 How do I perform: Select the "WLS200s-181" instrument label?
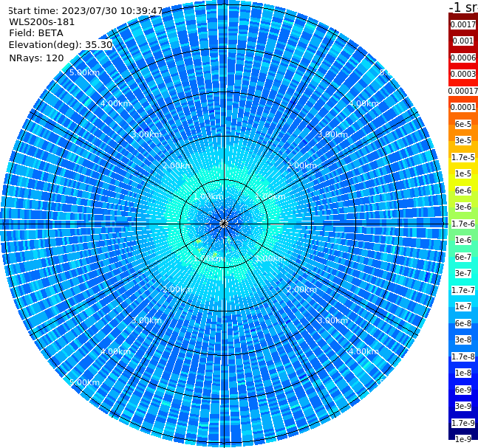(42, 22)
